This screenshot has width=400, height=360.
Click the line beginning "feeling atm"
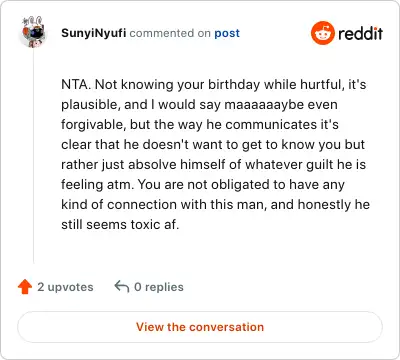203,185
